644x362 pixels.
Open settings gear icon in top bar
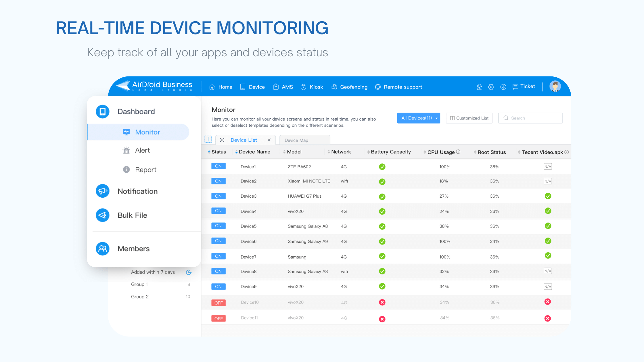click(x=491, y=87)
